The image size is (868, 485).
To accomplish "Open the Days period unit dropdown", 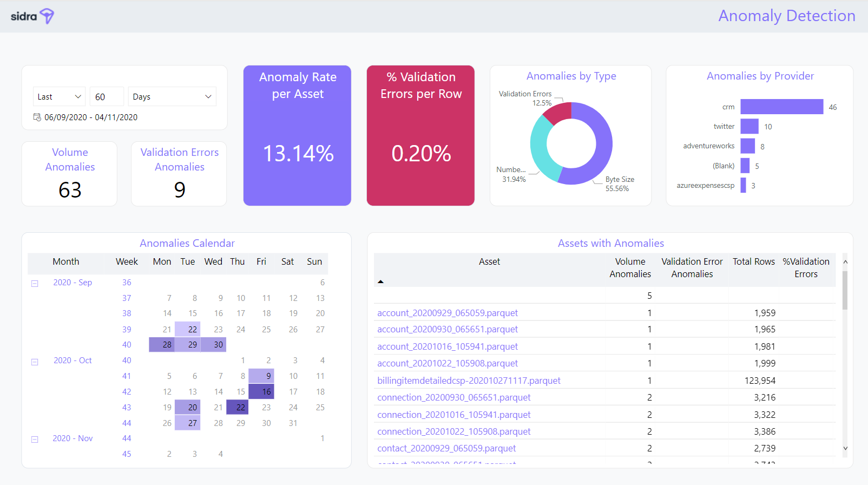I will pyautogui.click(x=172, y=97).
